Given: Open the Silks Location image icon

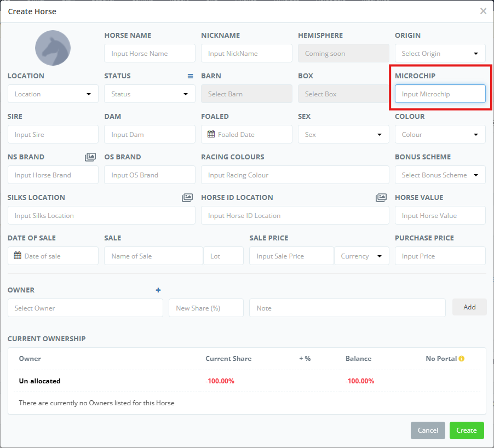Looking at the screenshot, I should pos(187,198).
